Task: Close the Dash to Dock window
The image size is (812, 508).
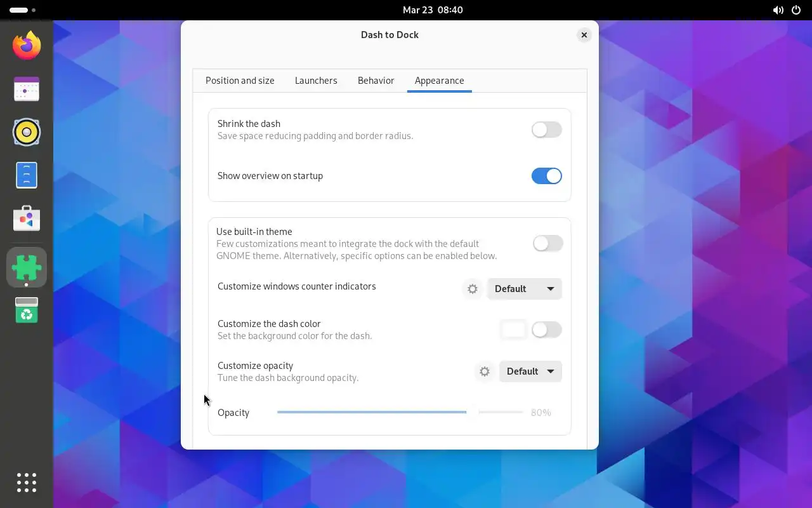Action: tap(584, 35)
